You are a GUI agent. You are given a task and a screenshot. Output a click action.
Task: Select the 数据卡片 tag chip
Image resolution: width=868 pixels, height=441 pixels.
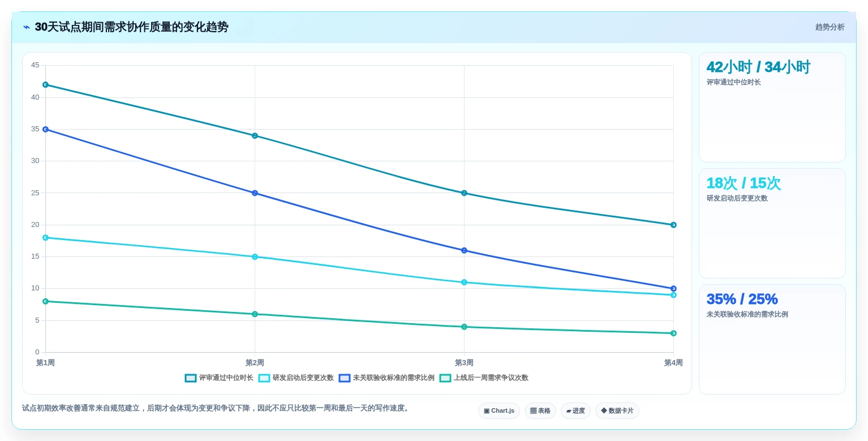[617, 411]
